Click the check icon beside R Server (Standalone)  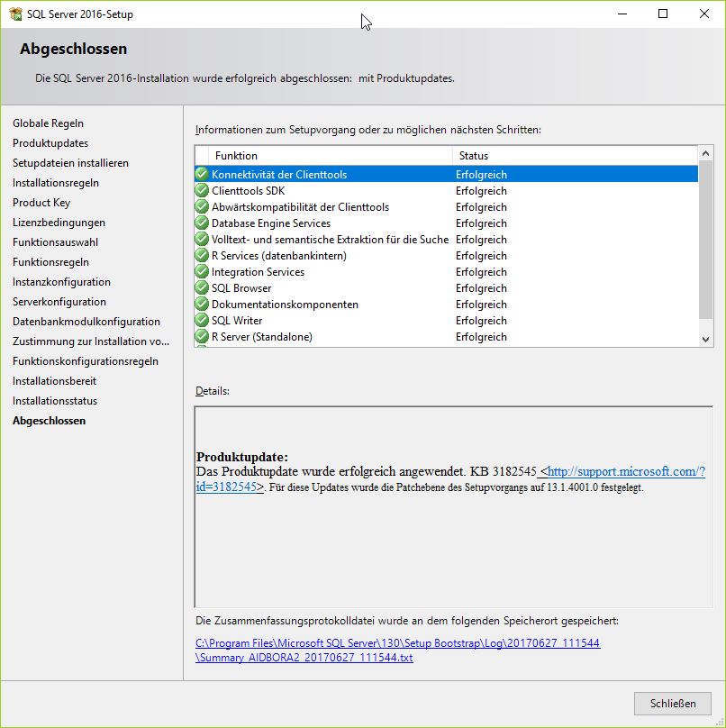coord(202,337)
